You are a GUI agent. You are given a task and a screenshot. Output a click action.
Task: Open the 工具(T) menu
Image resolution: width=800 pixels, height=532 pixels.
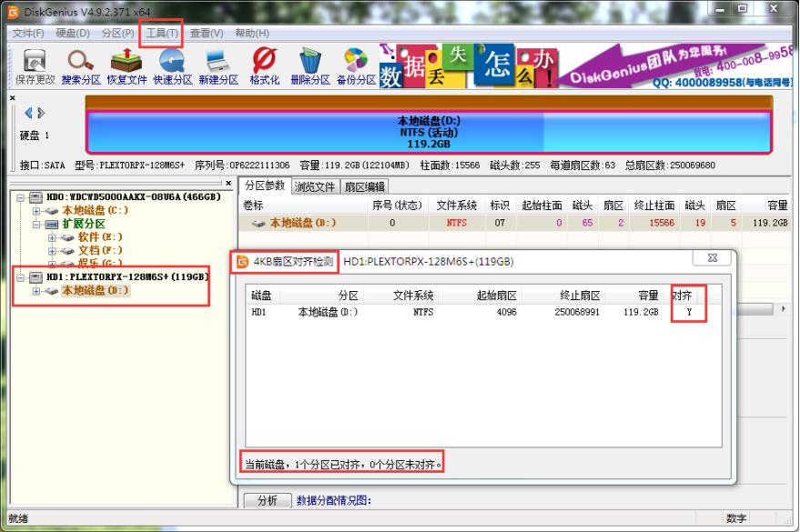(x=162, y=33)
